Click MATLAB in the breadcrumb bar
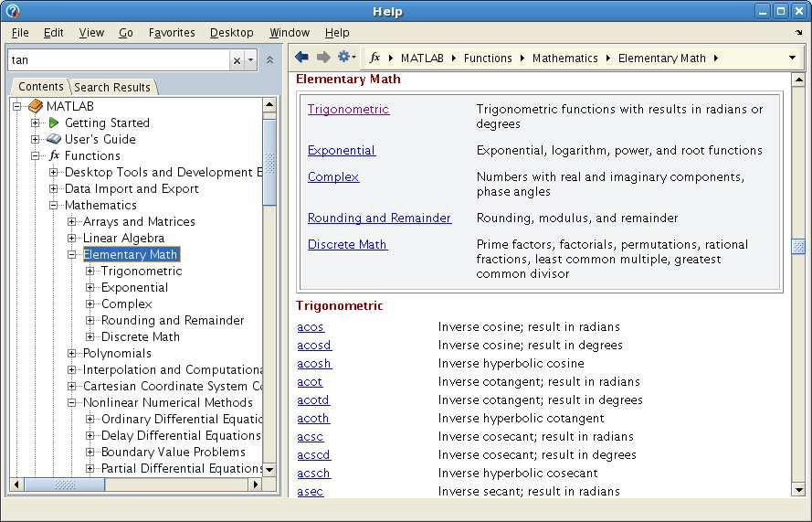The height and width of the screenshot is (522, 812). click(x=422, y=59)
